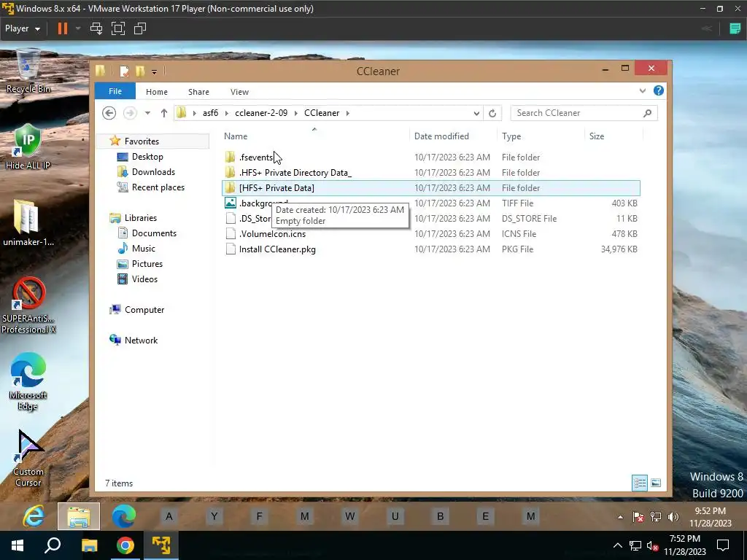
Task: Open host Windows Start button
Action: 18,545
